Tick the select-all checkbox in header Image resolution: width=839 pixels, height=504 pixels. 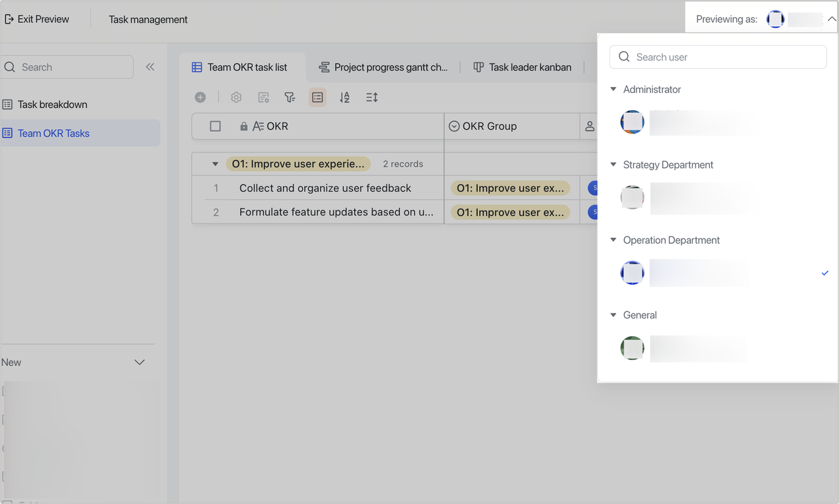[x=215, y=126]
